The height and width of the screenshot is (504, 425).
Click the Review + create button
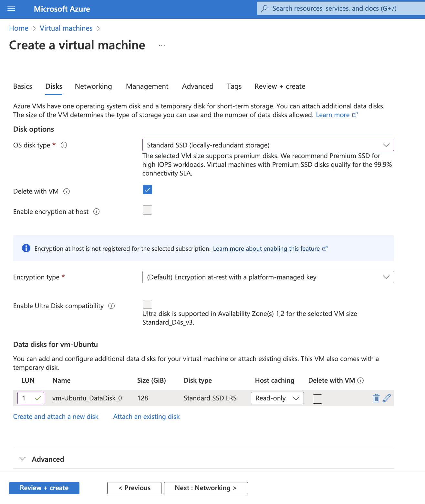coord(44,488)
